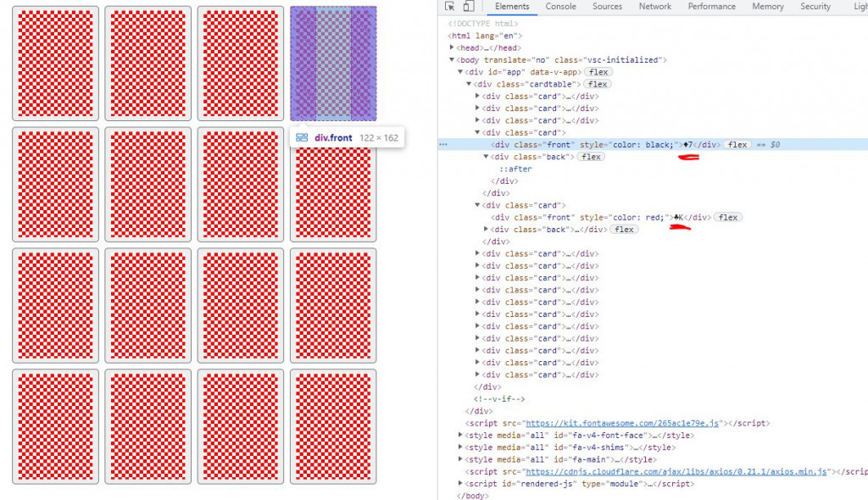Click the div.front 122 × 162 tooltip label
868x500 pixels.
click(347, 138)
